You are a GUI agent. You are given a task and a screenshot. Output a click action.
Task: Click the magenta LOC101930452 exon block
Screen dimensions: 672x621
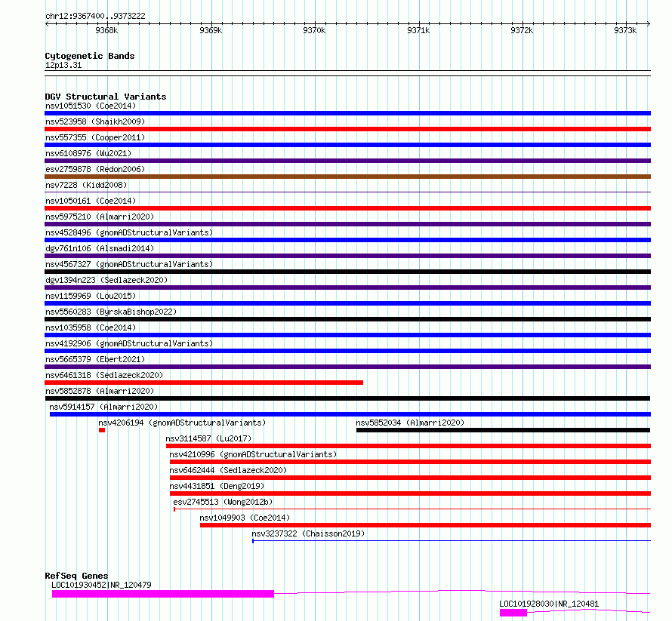point(163,594)
